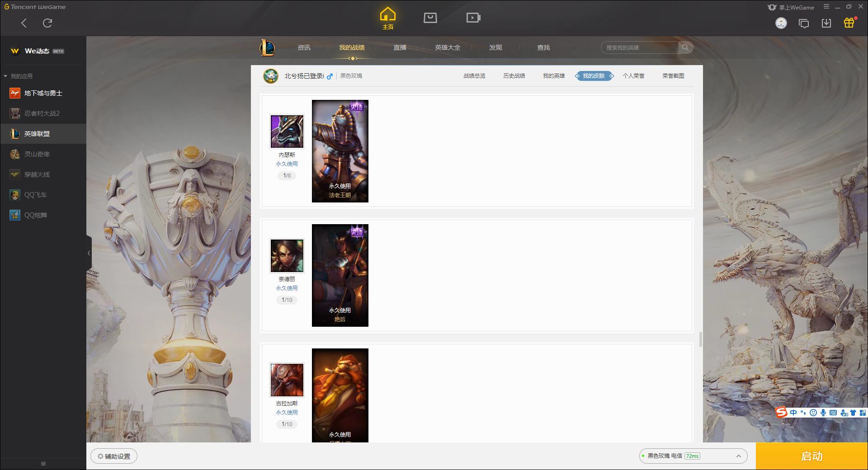Image resolution: width=868 pixels, height=470 pixels.
Task: Click the Sogou input method S icon
Action: pyautogui.click(x=781, y=413)
